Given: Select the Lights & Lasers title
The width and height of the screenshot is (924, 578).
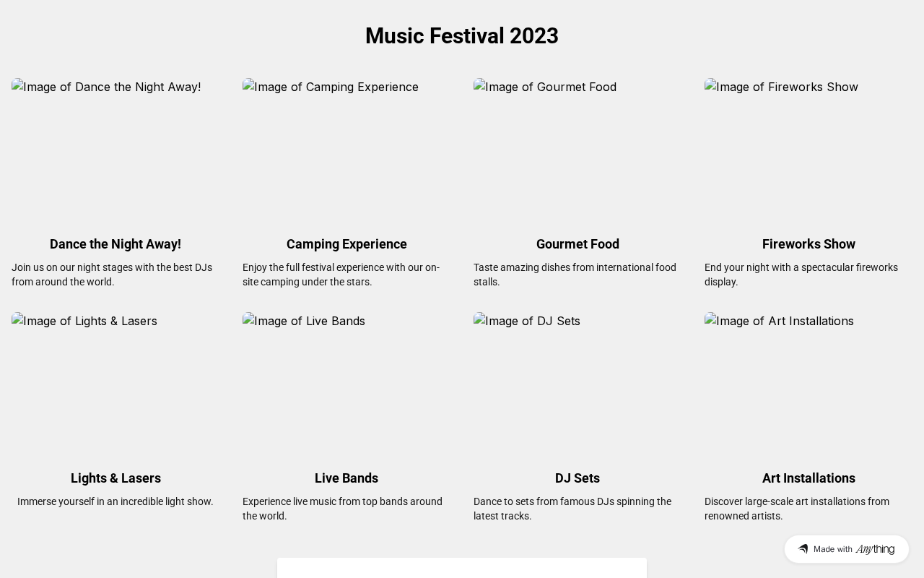Looking at the screenshot, I should point(115,478).
